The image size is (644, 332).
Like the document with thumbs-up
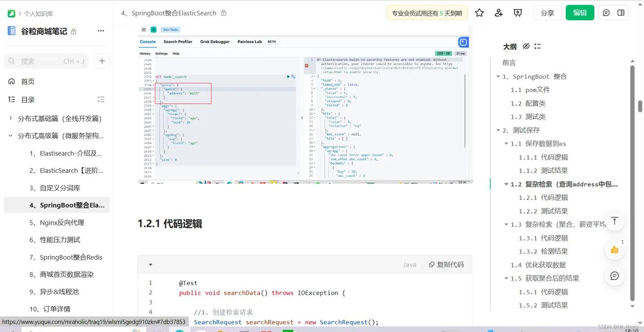coord(615,250)
